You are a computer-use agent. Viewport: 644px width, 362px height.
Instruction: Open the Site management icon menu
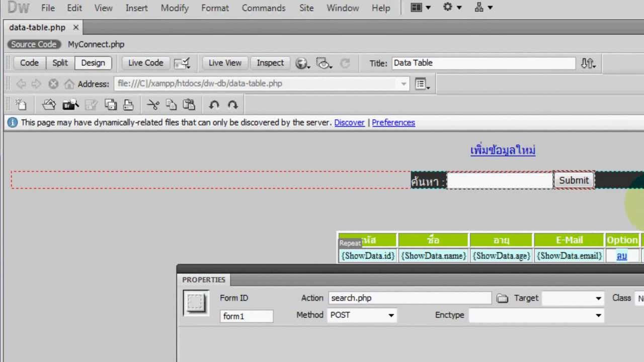(483, 8)
